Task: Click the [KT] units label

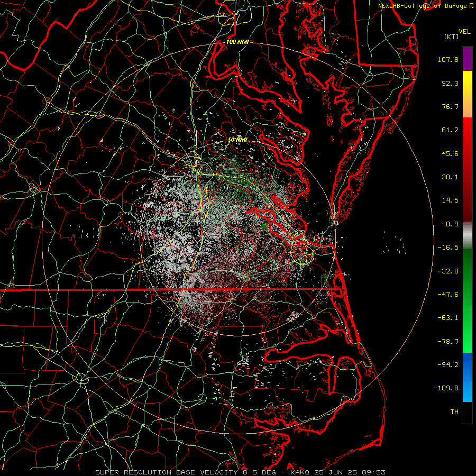Action: click(x=452, y=36)
